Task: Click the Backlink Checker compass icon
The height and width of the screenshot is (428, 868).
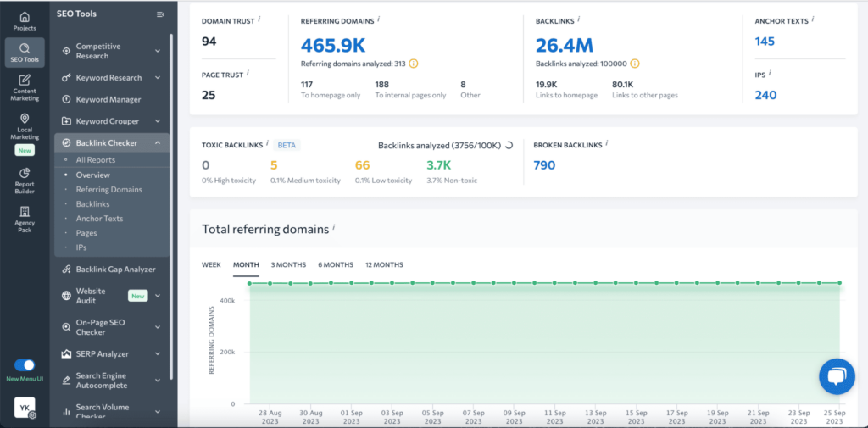Action: (66, 143)
